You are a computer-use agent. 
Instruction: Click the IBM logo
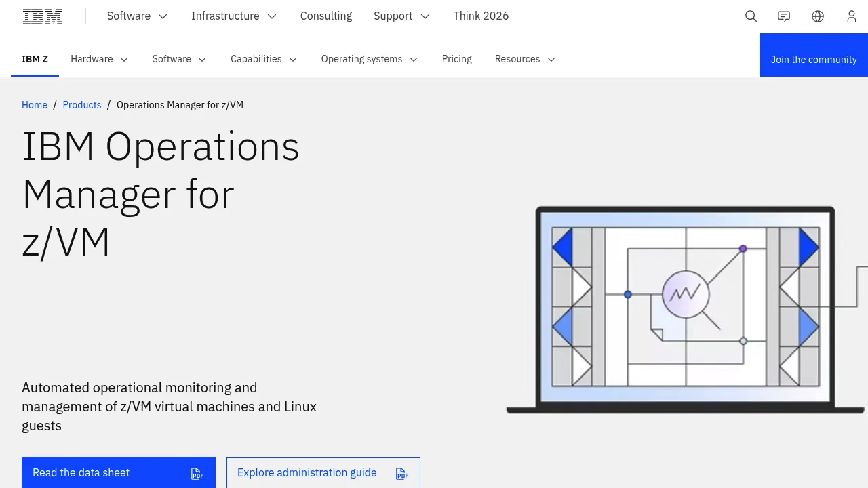click(x=43, y=16)
